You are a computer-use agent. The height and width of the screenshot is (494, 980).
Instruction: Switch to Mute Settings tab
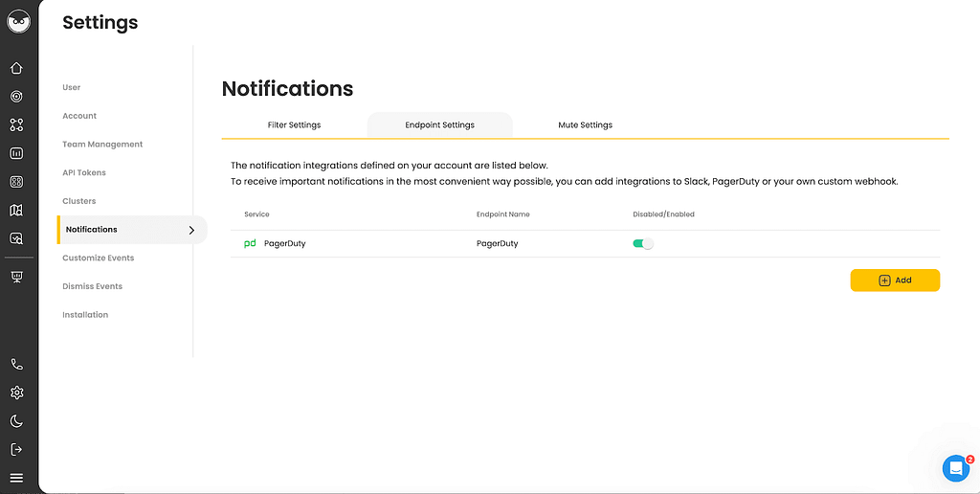(585, 125)
